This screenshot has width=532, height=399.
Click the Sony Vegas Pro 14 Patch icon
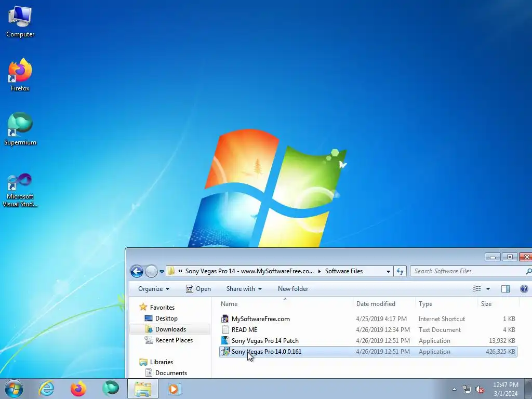(225, 340)
